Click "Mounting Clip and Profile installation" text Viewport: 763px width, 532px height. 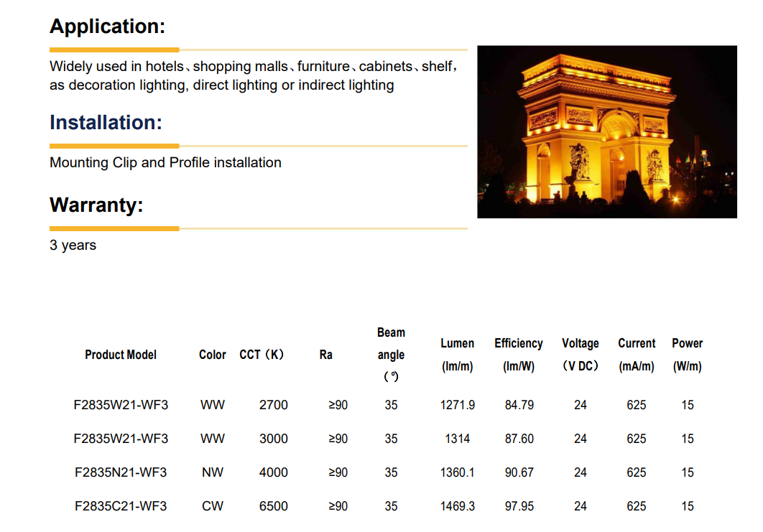coord(165,163)
